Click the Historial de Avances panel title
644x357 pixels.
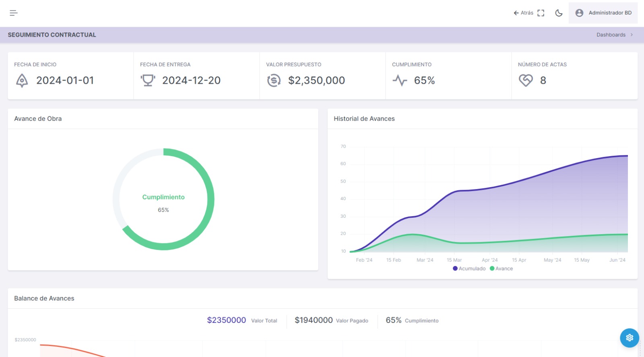pos(364,119)
